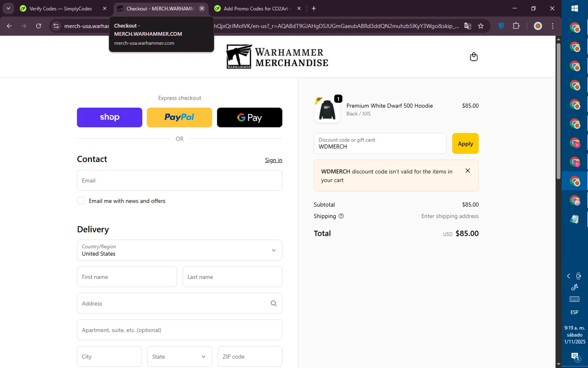Open the Chrome profile avatar
The width and height of the screenshot is (588, 368).
point(538,26)
